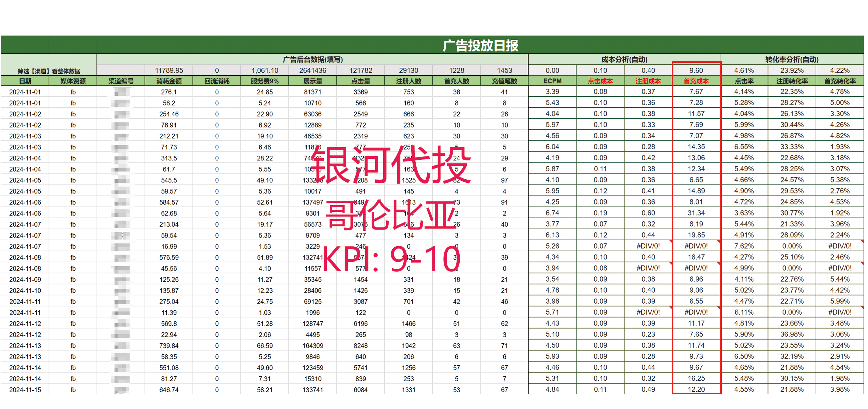Click the 转化率分析(自动) section header
Screen dimensions: 868x409
792,59
